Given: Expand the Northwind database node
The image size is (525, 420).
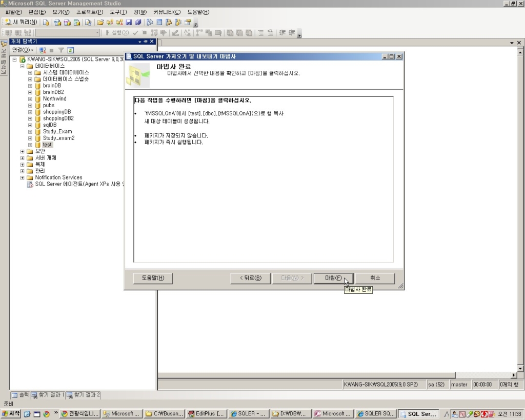Looking at the screenshot, I should 30,99.
